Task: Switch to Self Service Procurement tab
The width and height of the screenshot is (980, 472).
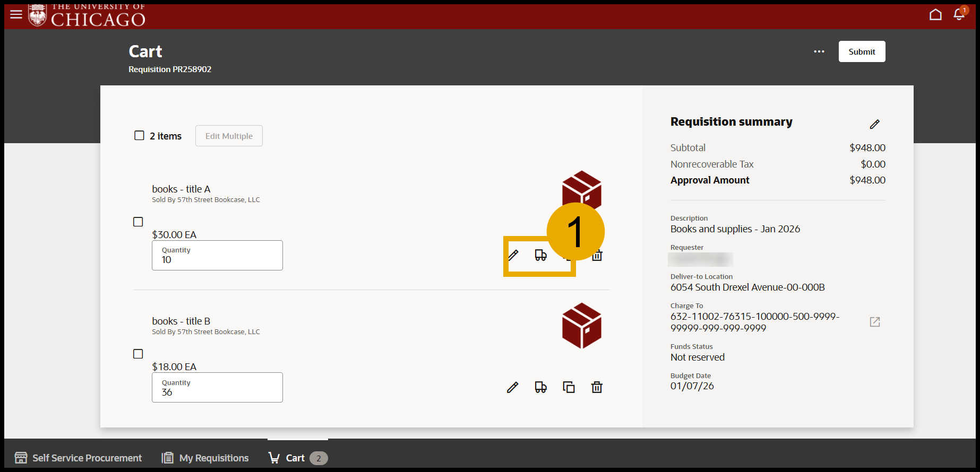Action: click(79, 458)
